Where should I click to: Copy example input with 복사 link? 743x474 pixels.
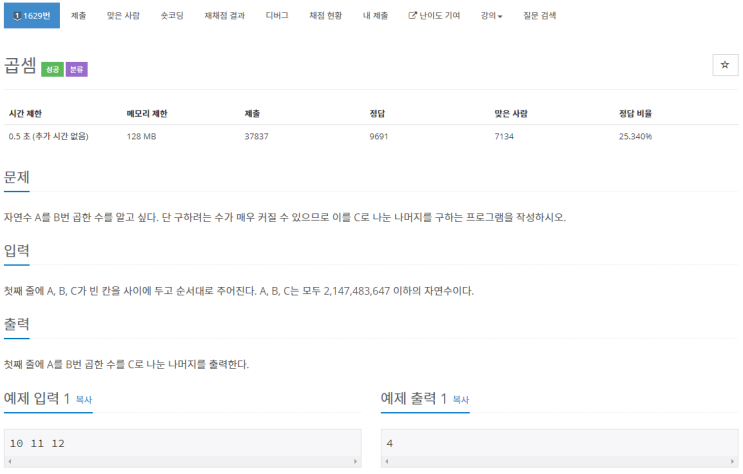(84, 400)
